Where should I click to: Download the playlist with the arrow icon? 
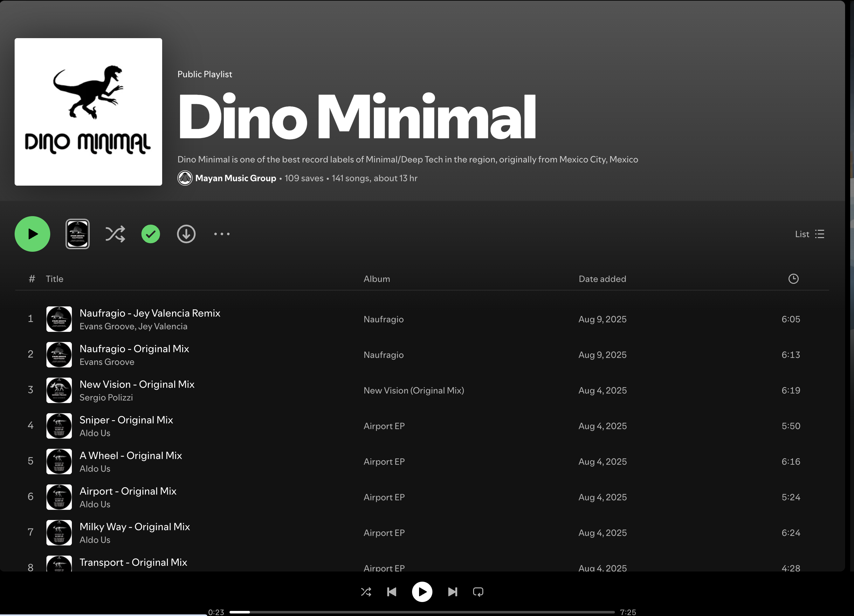tap(186, 234)
